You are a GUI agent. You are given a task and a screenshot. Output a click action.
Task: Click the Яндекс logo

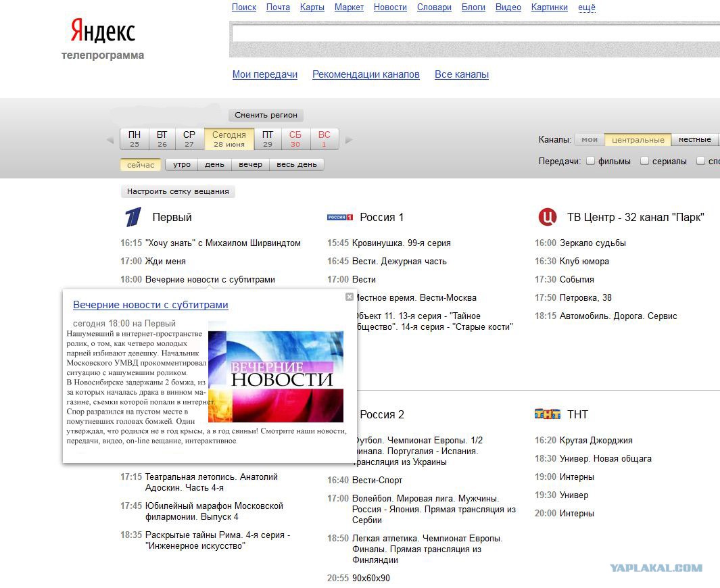(x=103, y=31)
